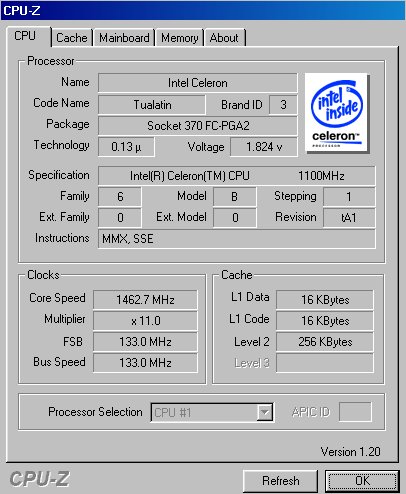406x494 pixels.
Task: Select the Core Speed value field
Action: [x=145, y=299]
